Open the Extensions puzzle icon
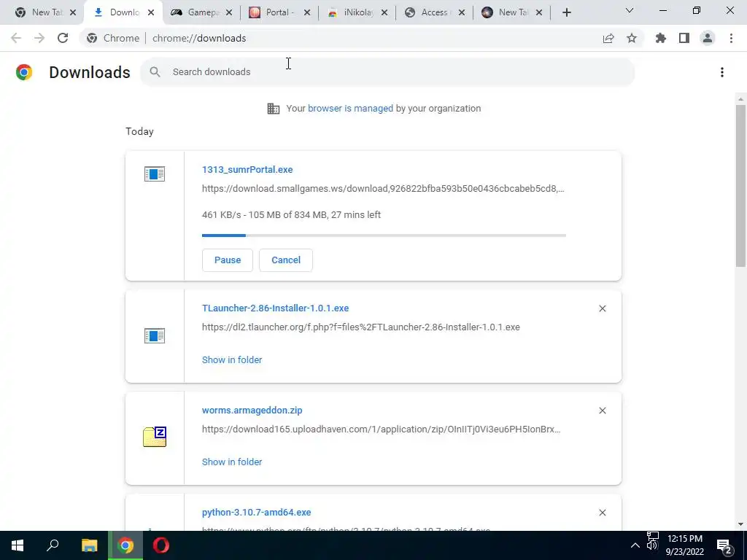 click(x=661, y=38)
